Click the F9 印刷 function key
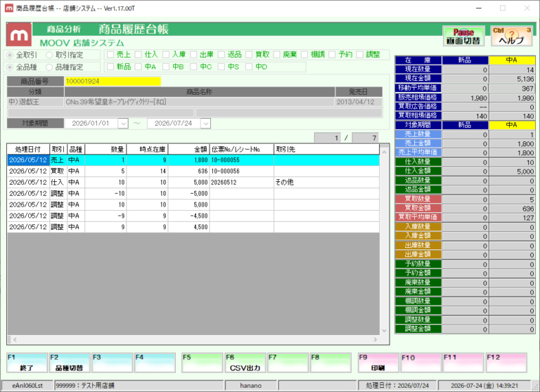Image resolution: width=540 pixels, height=392 pixels. (378, 362)
